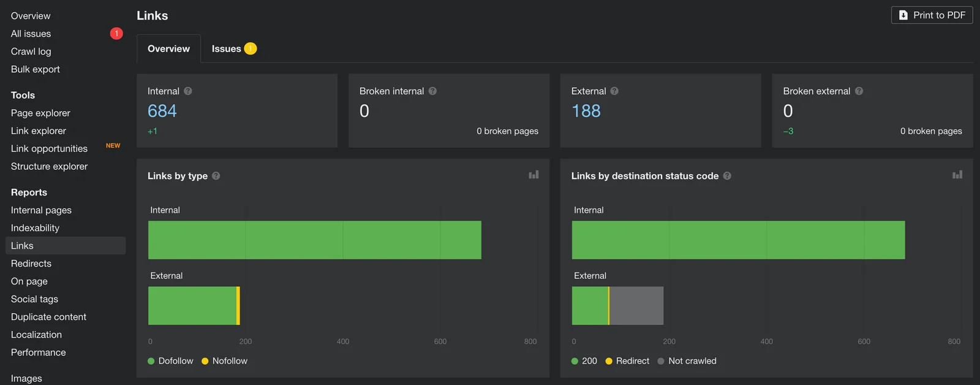980x385 pixels.
Task: Click the yellow badge on Issues tab
Action: pyautogui.click(x=251, y=48)
